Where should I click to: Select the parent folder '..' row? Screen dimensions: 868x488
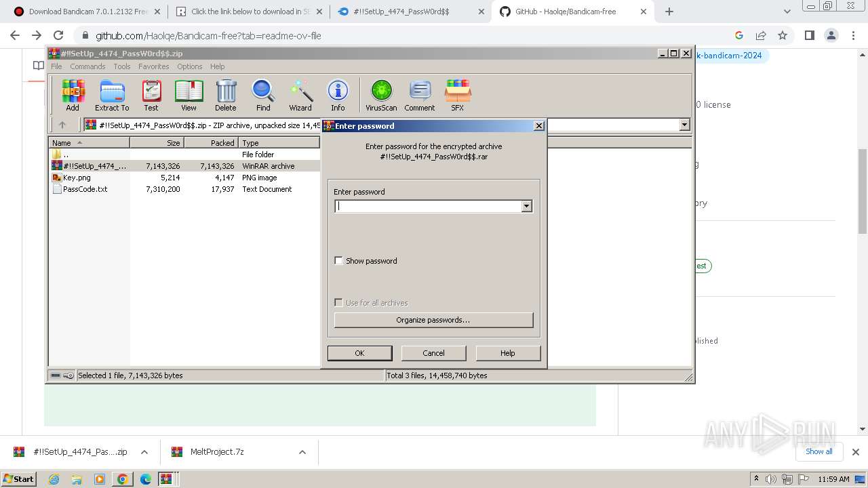coord(184,155)
